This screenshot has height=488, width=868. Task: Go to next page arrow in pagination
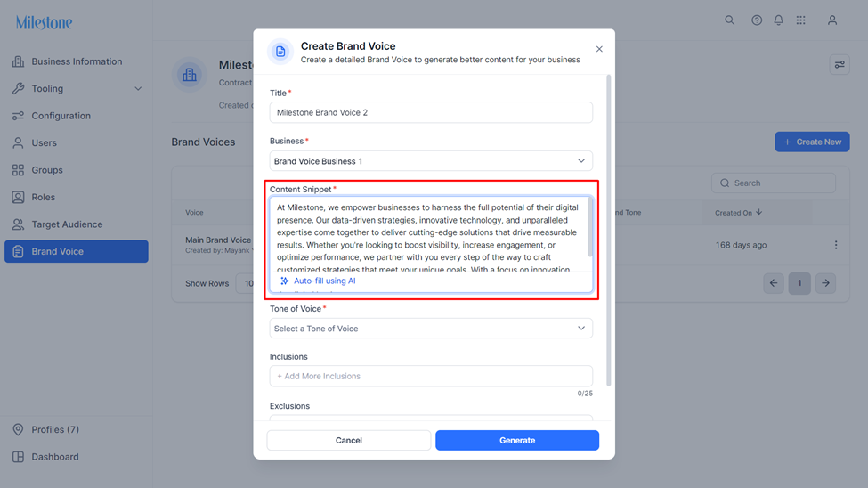coord(825,283)
